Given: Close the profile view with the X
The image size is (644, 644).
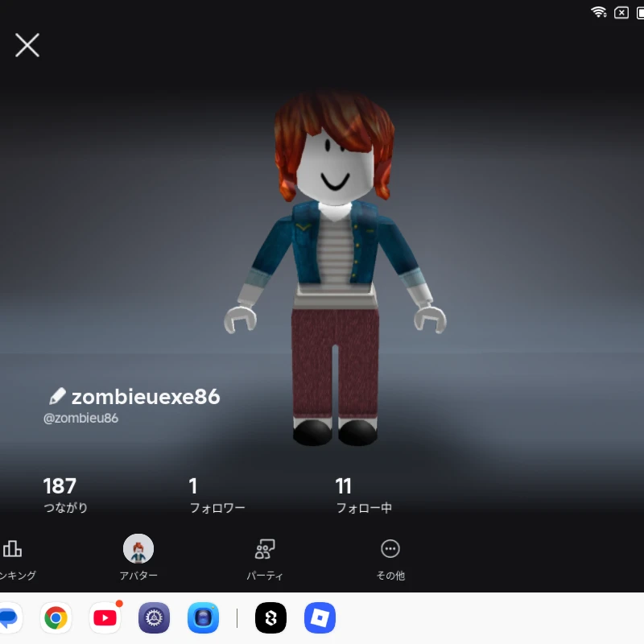Looking at the screenshot, I should [27, 45].
